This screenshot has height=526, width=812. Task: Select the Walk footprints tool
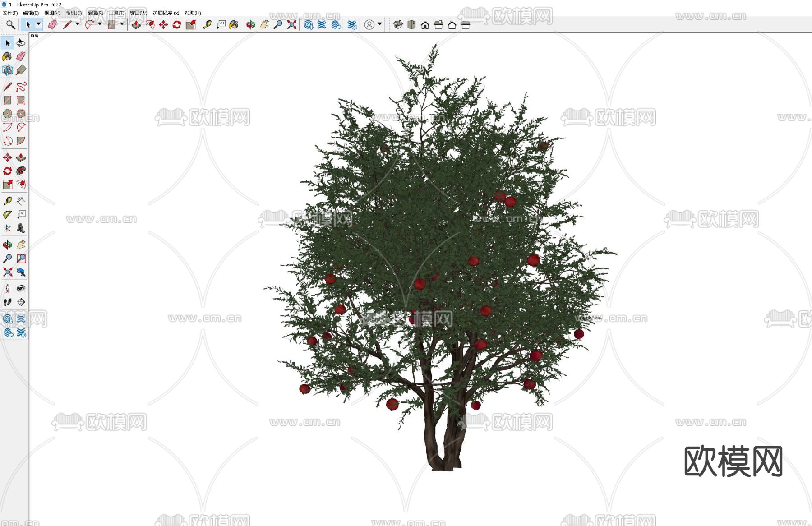click(7, 302)
